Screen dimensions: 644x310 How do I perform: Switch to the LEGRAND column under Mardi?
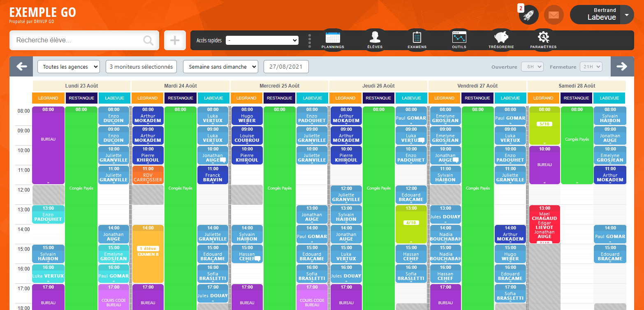147,98
